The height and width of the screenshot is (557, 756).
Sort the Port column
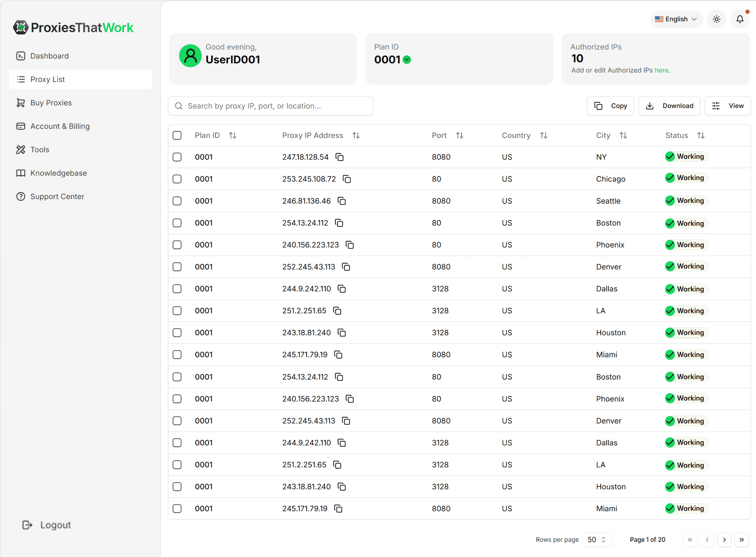coord(459,136)
